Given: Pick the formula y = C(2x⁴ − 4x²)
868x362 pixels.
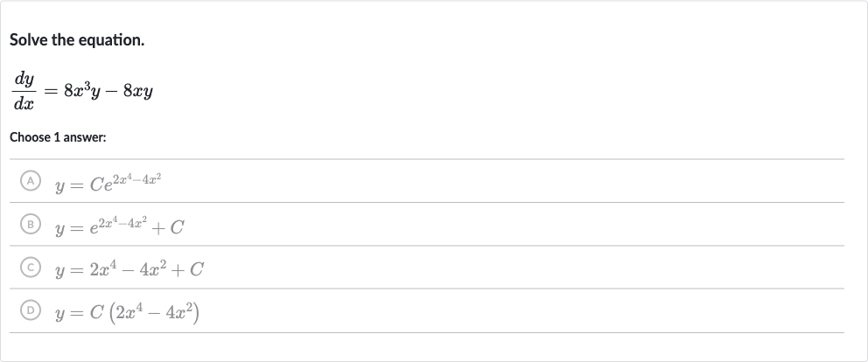Looking at the screenshot, I should pyautogui.click(x=127, y=313).
